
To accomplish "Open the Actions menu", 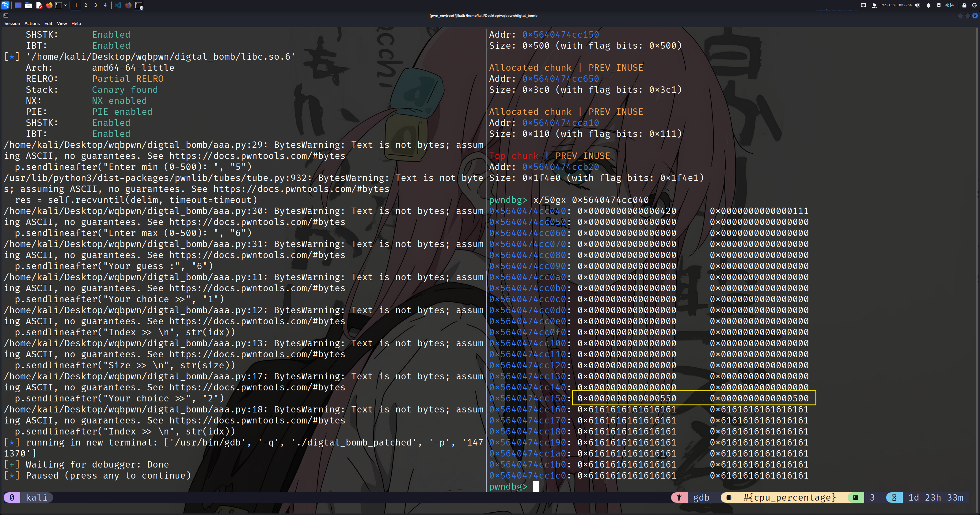I will pyautogui.click(x=32, y=24).
